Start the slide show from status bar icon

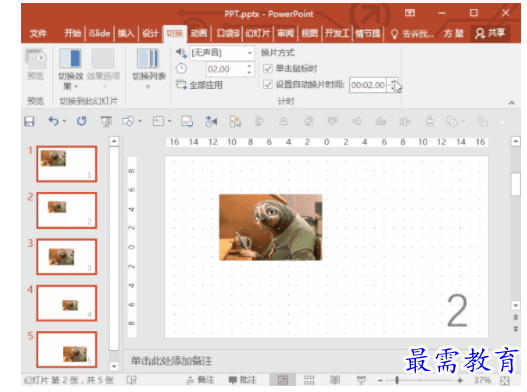tap(361, 380)
